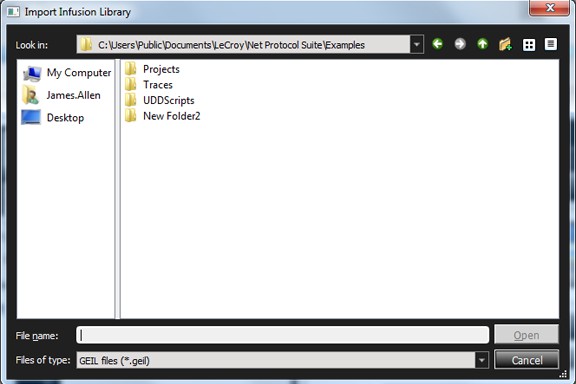
Task: Expand the Files of type dropdown arrow
Action: pos(482,360)
